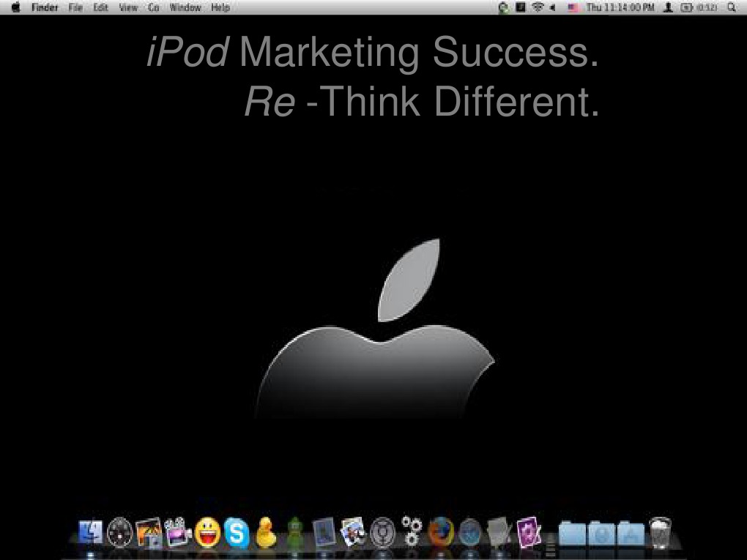The height and width of the screenshot is (560, 747).
Task: Open the Go menu
Action: coord(153,7)
